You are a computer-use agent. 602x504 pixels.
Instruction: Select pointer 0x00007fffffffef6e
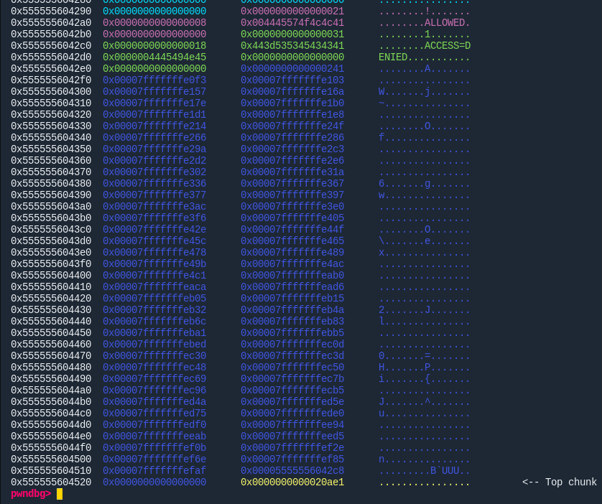(x=154, y=459)
